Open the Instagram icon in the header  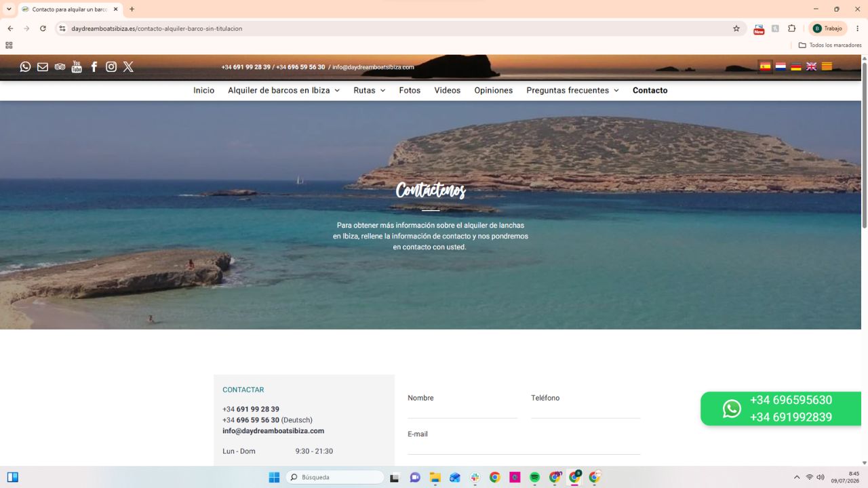111,66
